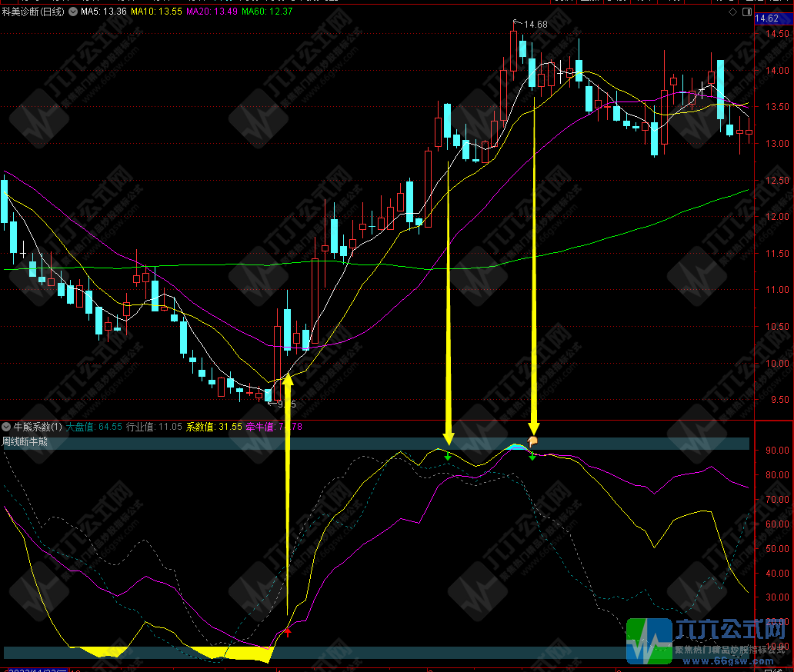The width and height of the screenshot is (794, 672).
Task: Click the 80.00 indicator axis label
Action: [777, 474]
